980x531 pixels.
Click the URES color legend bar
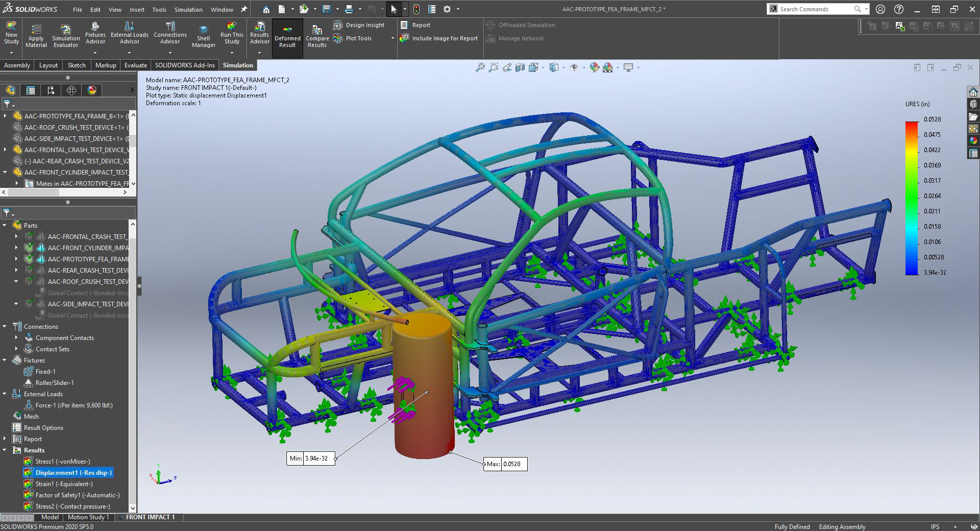(x=912, y=198)
